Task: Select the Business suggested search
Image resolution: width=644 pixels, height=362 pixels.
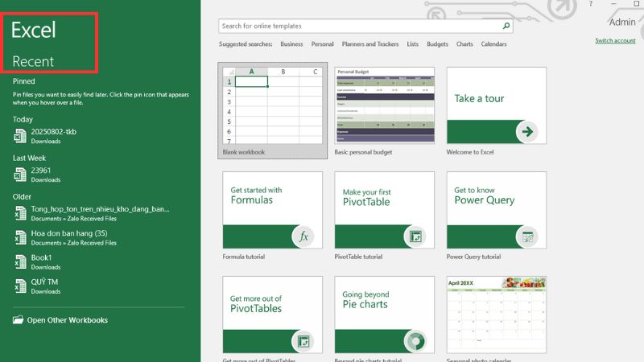Action: 291,44
